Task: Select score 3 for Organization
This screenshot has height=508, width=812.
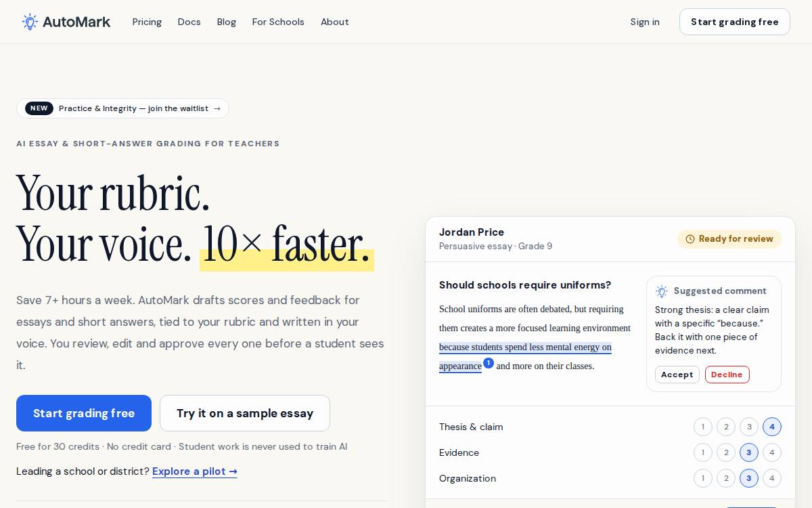Action: point(749,478)
